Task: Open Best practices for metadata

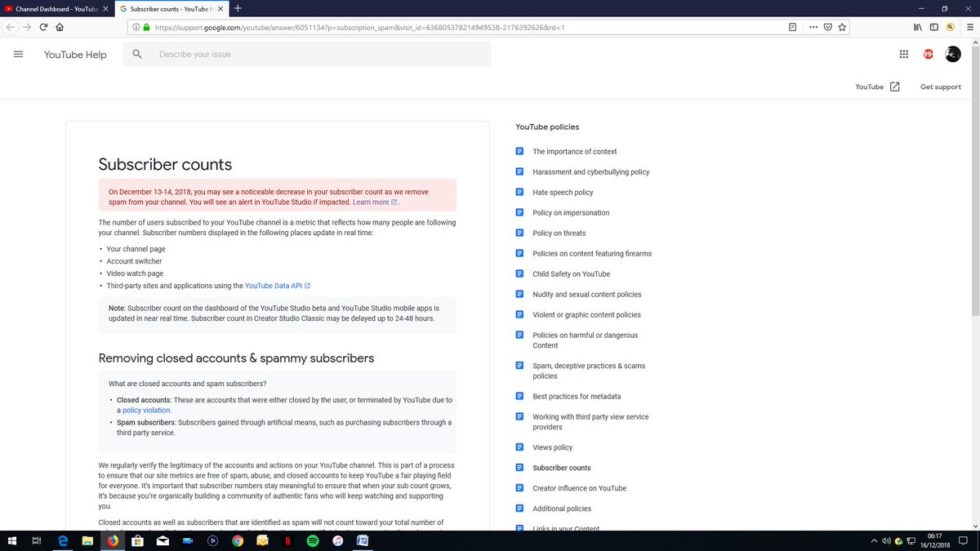Action: point(577,397)
